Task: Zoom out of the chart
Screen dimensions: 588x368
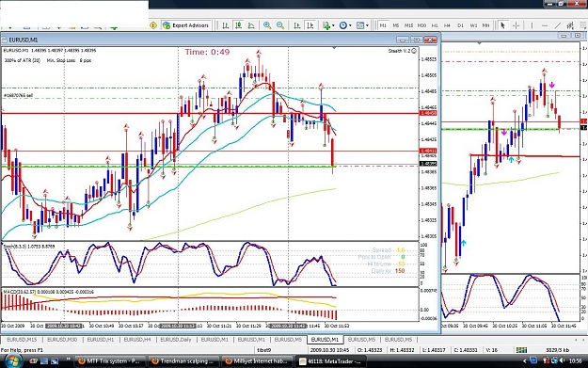Action: tap(280, 25)
